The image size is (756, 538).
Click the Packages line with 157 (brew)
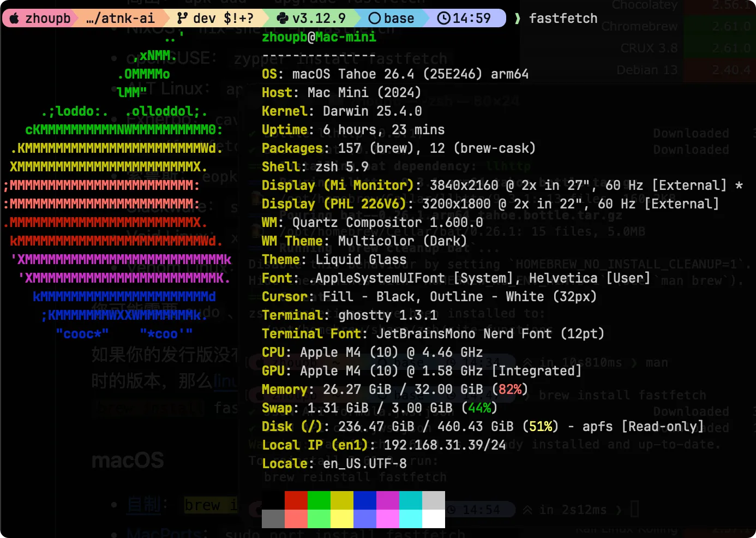pyautogui.click(x=399, y=148)
